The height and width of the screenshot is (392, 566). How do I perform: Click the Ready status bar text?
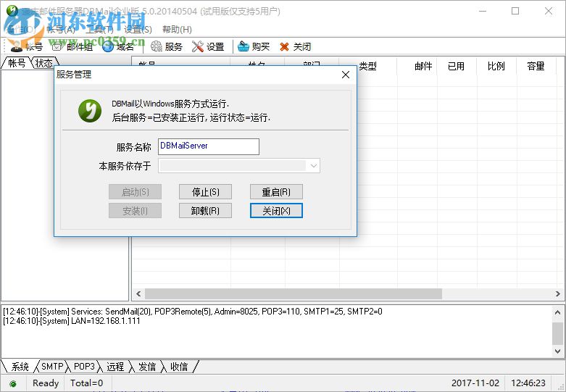tap(46, 383)
